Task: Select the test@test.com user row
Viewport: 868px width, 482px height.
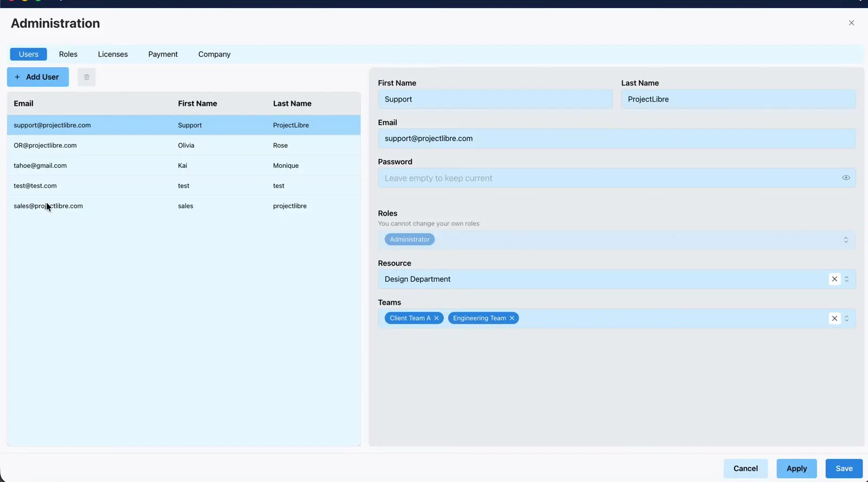Action: pos(184,186)
